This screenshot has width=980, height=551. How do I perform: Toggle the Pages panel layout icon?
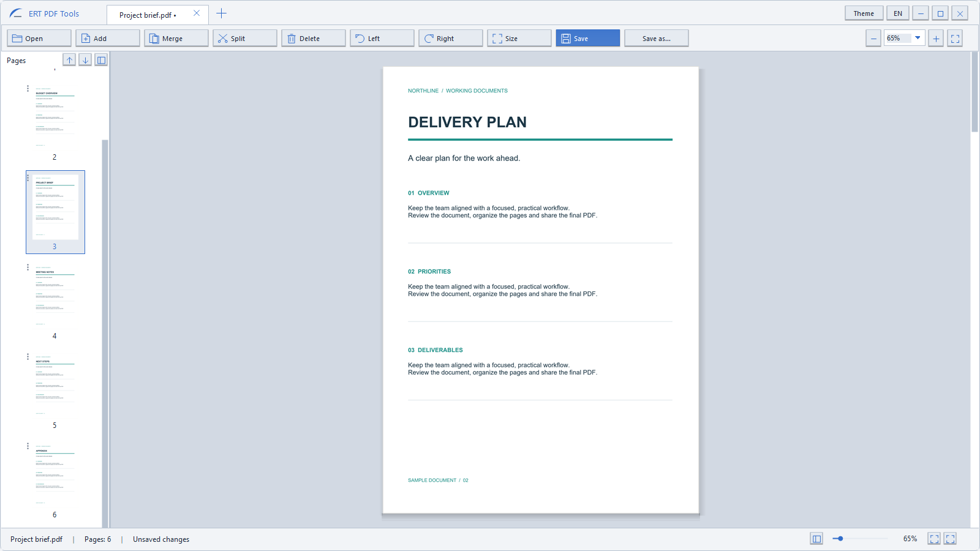pyautogui.click(x=101, y=59)
